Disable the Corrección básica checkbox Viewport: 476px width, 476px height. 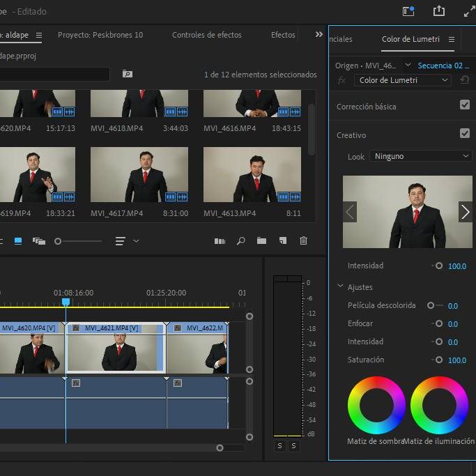pyautogui.click(x=465, y=105)
